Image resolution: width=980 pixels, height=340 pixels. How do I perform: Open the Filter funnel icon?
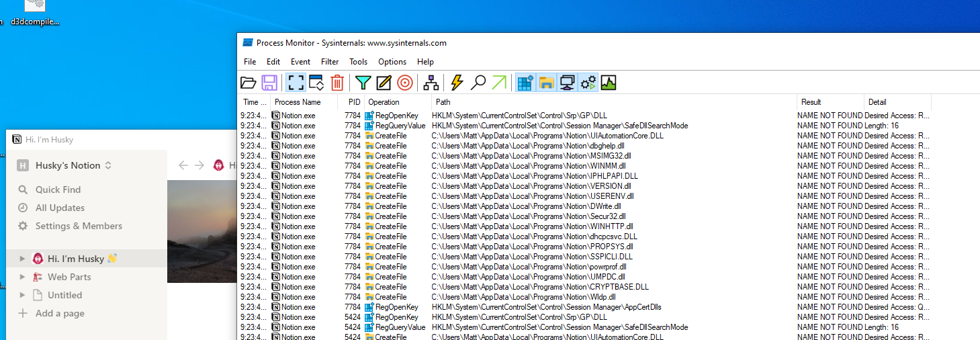pos(363,83)
